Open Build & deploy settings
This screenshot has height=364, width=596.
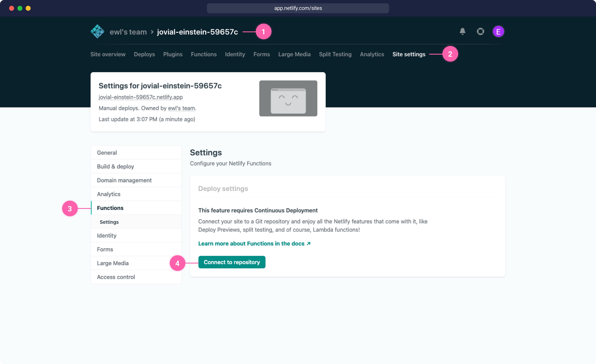[x=136, y=166]
